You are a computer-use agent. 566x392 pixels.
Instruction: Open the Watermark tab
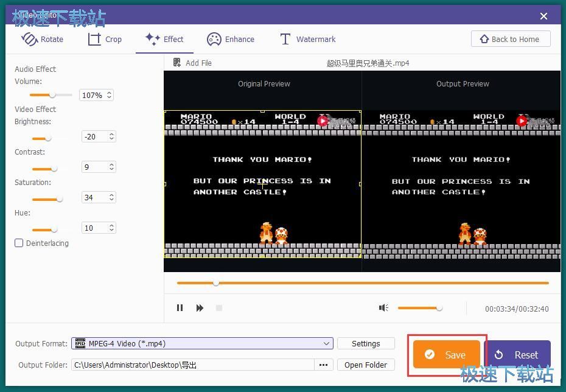(308, 39)
